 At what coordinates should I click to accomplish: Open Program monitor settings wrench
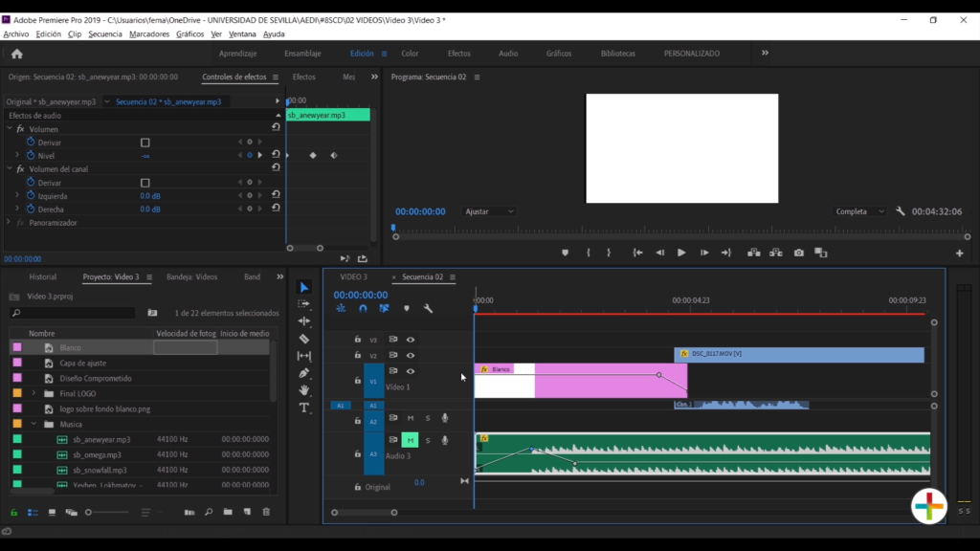[900, 211]
